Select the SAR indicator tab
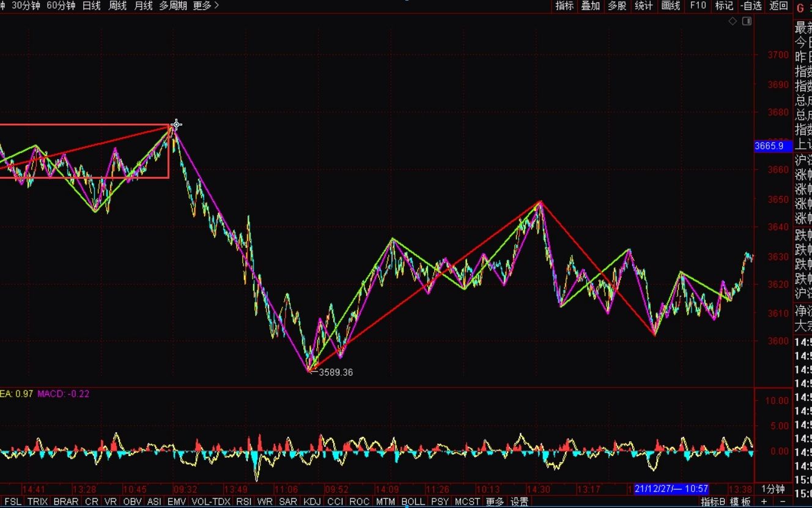 click(x=288, y=502)
